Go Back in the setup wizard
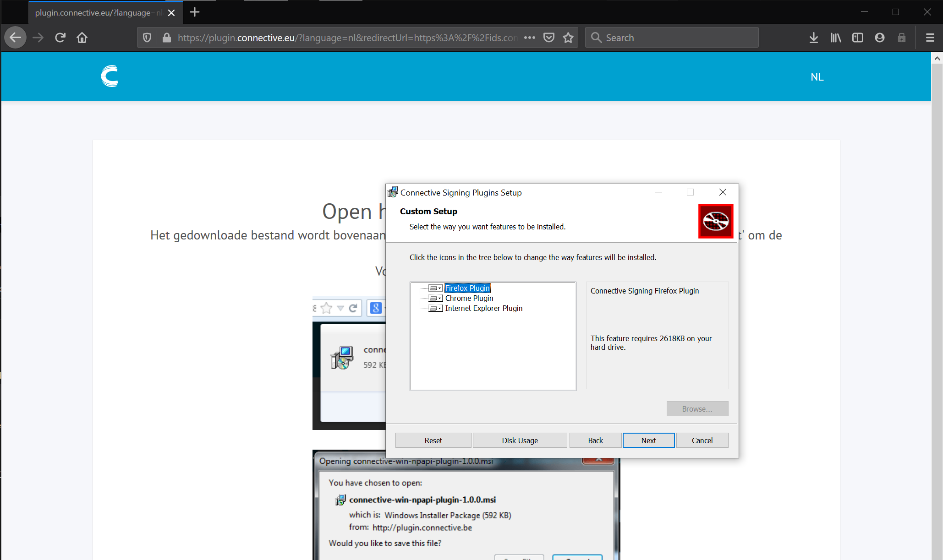The height and width of the screenshot is (560, 943). click(595, 440)
